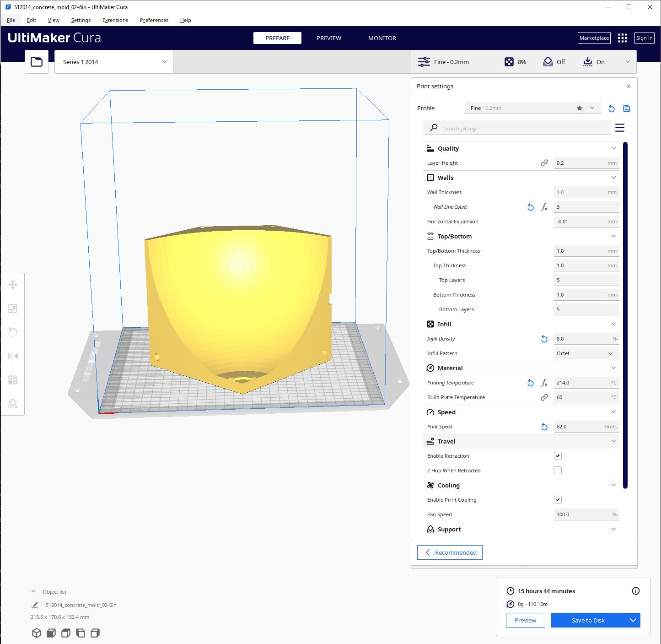This screenshot has width=661, height=644.
Task: Show print time information icon
Action: click(x=636, y=591)
